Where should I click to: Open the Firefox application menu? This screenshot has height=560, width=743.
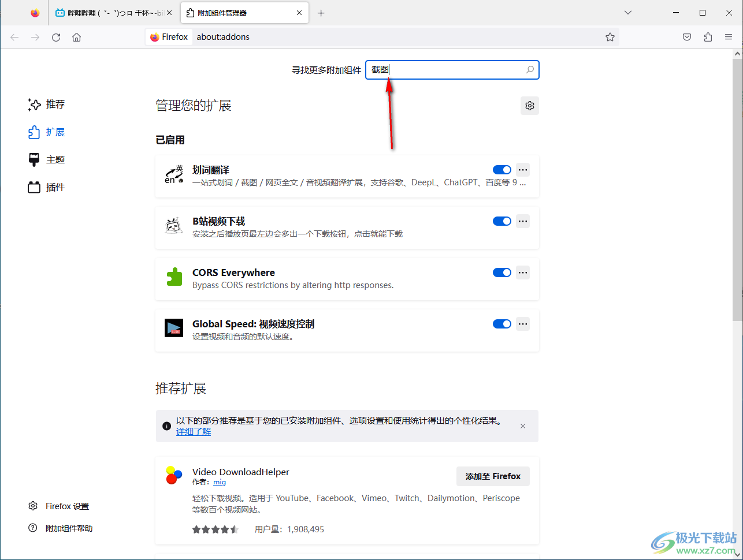729,37
